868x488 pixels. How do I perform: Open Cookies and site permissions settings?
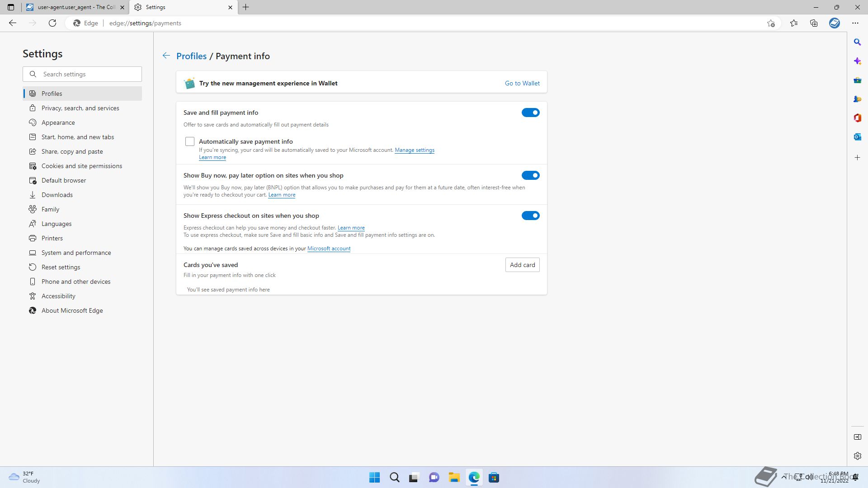tap(82, 166)
